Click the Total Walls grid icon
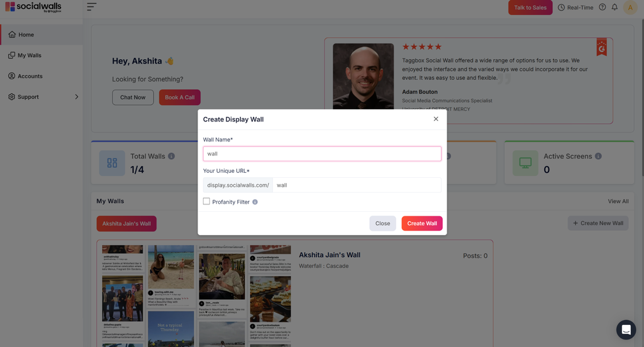 coord(112,163)
